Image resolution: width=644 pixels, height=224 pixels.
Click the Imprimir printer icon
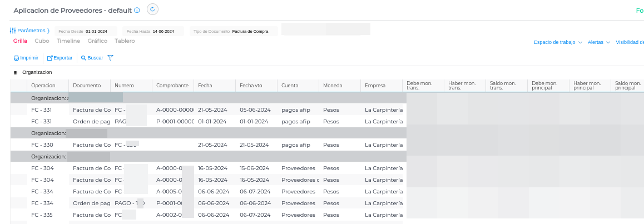click(16, 58)
